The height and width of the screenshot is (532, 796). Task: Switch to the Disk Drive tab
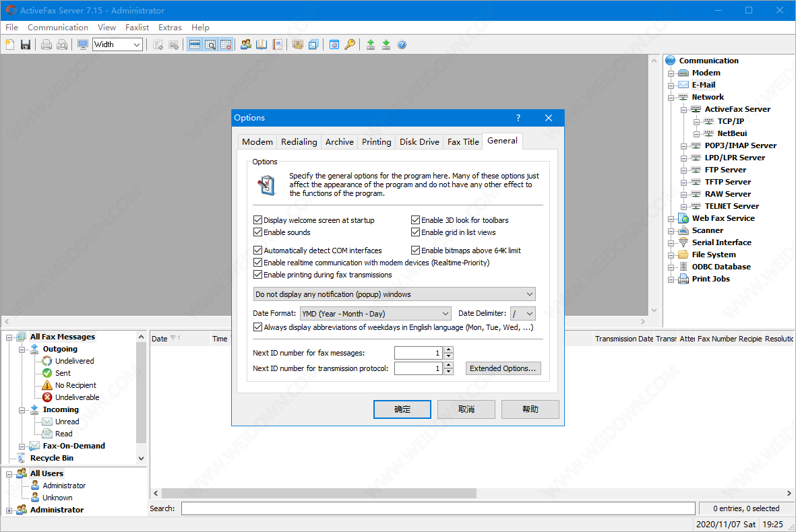point(419,142)
